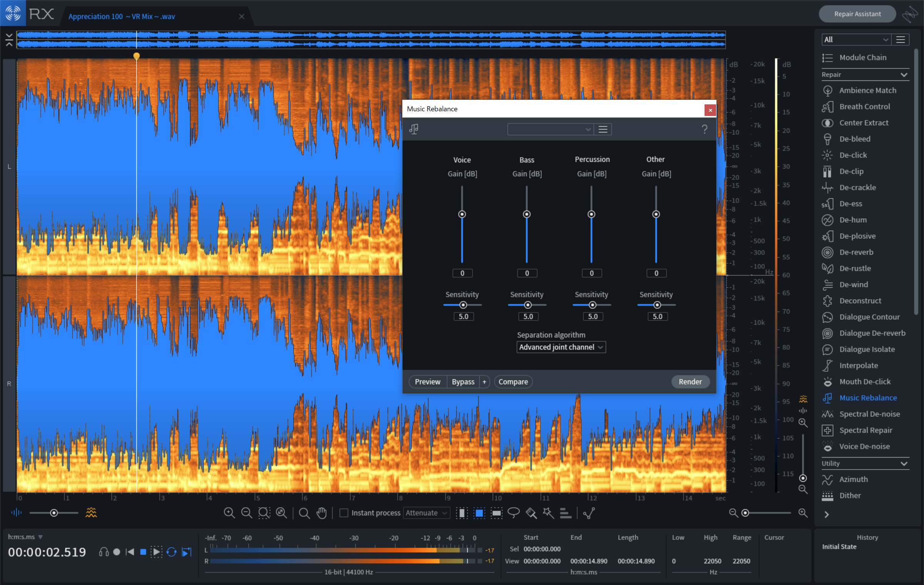The image size is (924, 585).
Task: Select the lasso selection tool
Action: (514, 513)
